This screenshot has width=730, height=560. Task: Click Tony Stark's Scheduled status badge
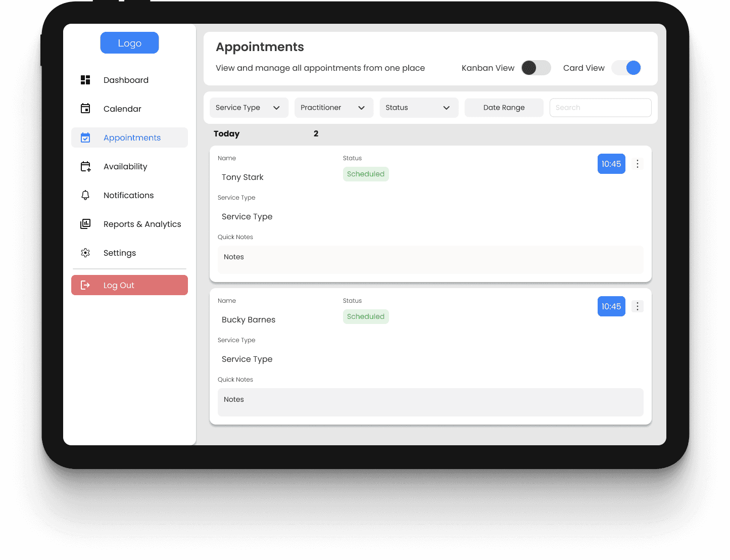pos(366,174)
